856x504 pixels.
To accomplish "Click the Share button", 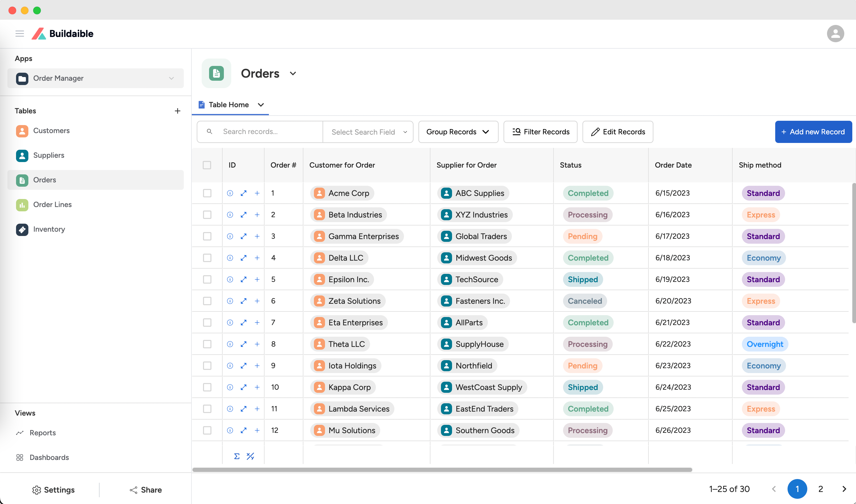I will [146, 490].
